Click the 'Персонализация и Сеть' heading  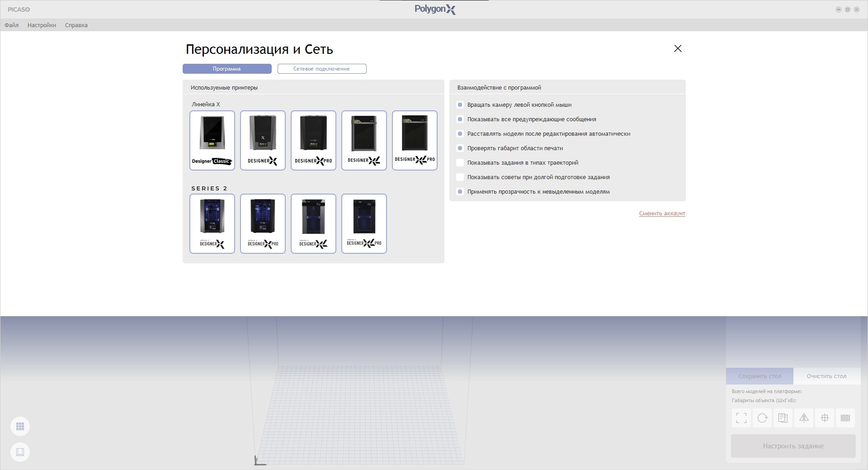click(259, 49)
